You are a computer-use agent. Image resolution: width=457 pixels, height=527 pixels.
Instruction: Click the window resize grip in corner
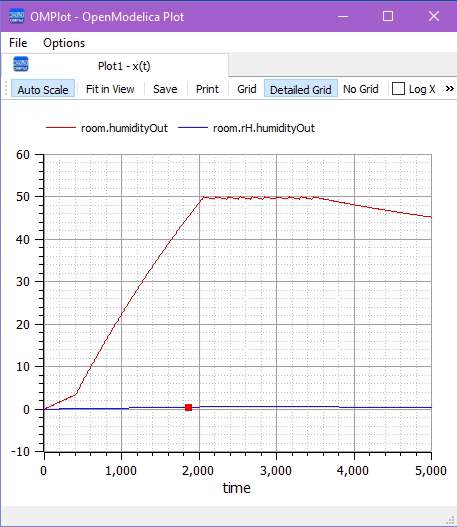(450, 520)
